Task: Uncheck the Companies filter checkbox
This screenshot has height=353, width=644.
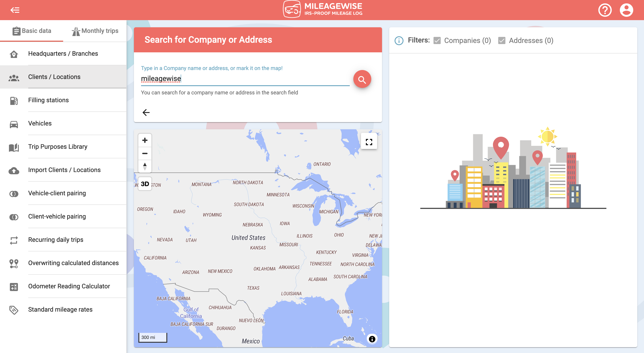Action: [437, 40]
